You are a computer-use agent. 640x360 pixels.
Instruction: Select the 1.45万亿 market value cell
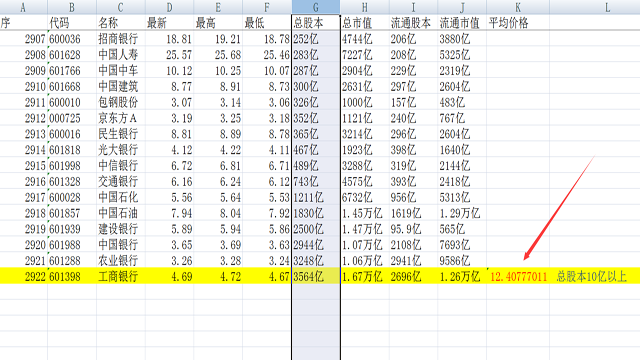[364, 213]
